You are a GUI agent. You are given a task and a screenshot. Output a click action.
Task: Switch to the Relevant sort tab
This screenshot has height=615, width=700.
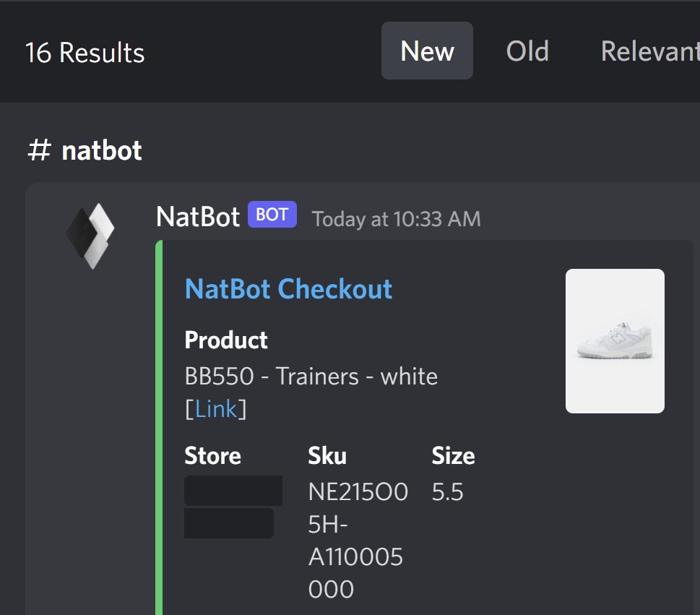click(650, 51)
